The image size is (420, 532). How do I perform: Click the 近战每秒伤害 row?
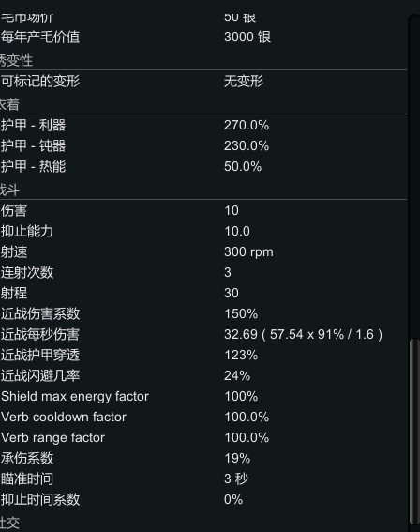203,335
